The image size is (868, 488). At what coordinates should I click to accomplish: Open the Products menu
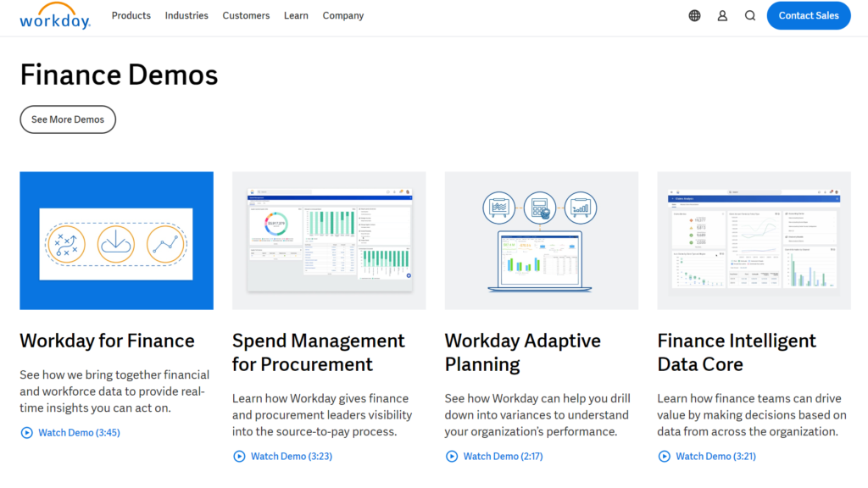[131, 15]
